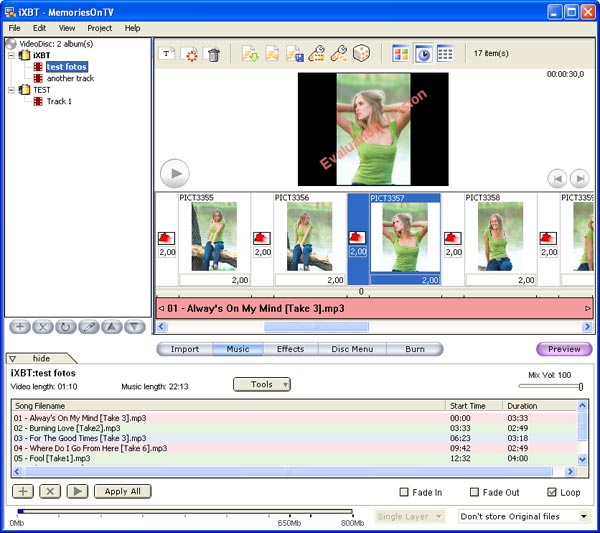
Task: Adjust the Mix Vol slider handle
Action: [581, 387]
